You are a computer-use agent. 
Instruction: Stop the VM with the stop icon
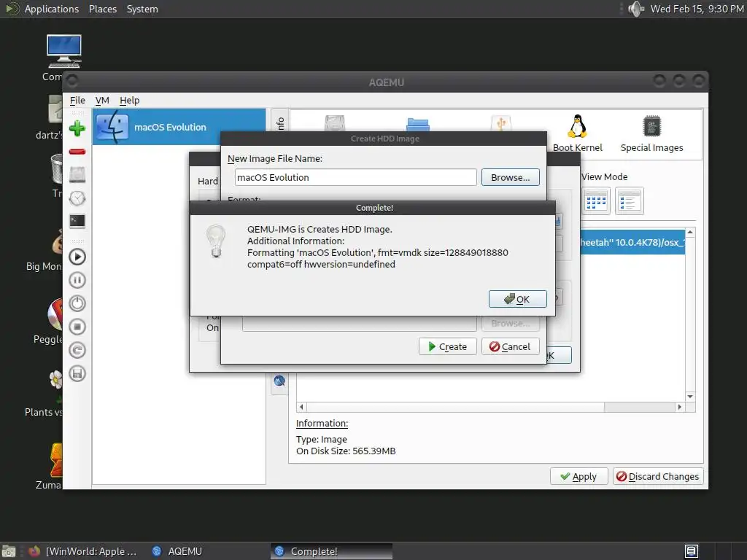[x=77, y=327]
